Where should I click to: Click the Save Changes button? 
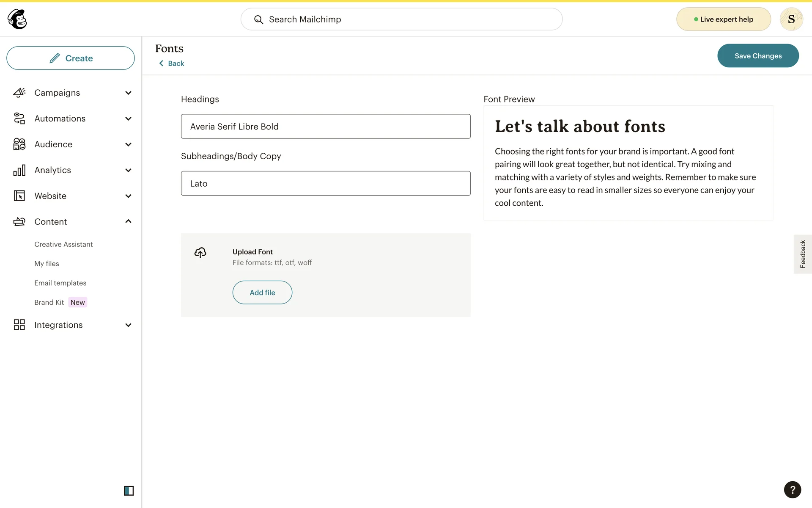click(757, 56)
